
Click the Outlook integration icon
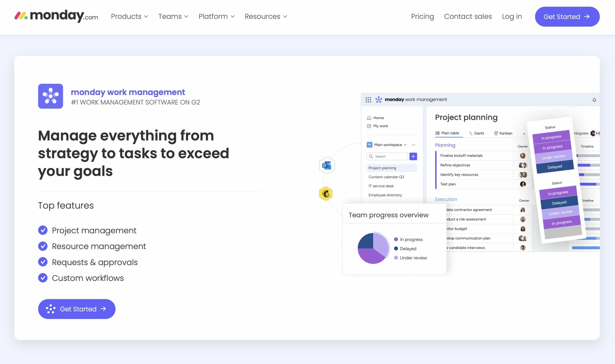pos(326,165)
